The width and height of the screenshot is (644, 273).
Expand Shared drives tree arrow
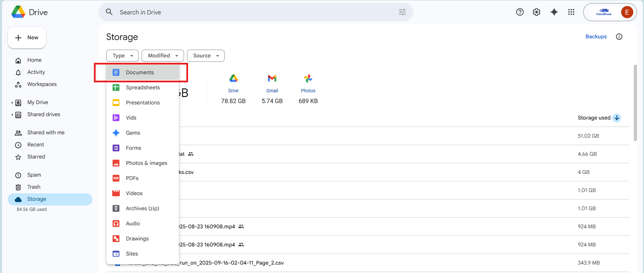(12, 115)
